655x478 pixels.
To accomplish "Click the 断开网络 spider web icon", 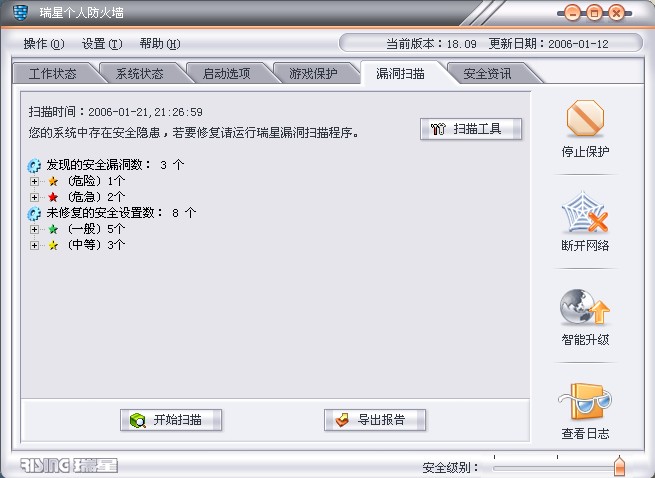I will coord(584,212).
